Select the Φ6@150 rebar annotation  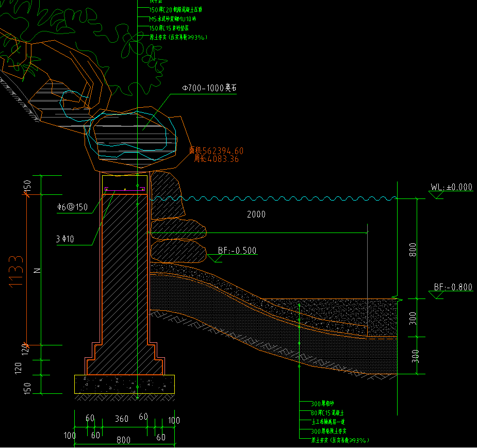pos(72,207)
